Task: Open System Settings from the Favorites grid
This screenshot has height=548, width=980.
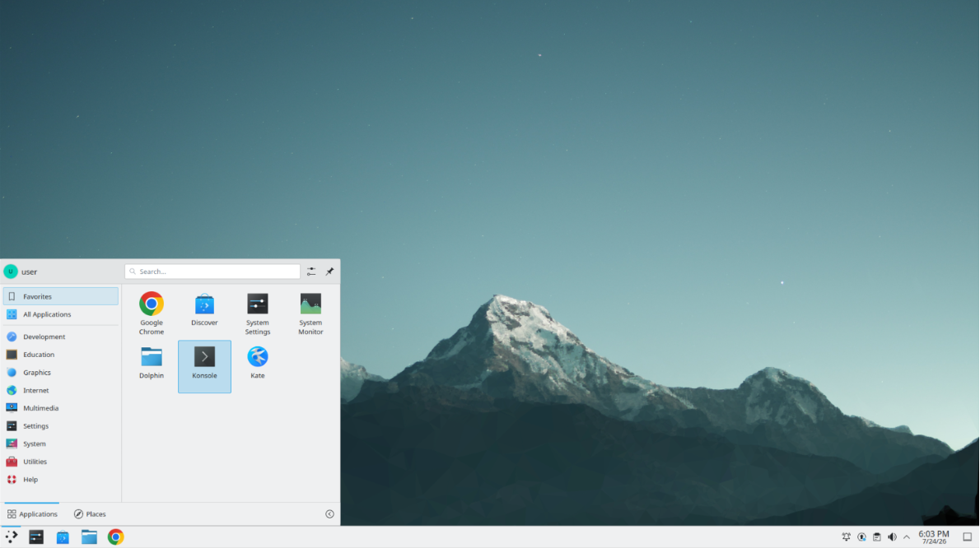Action: coord(258,313)
